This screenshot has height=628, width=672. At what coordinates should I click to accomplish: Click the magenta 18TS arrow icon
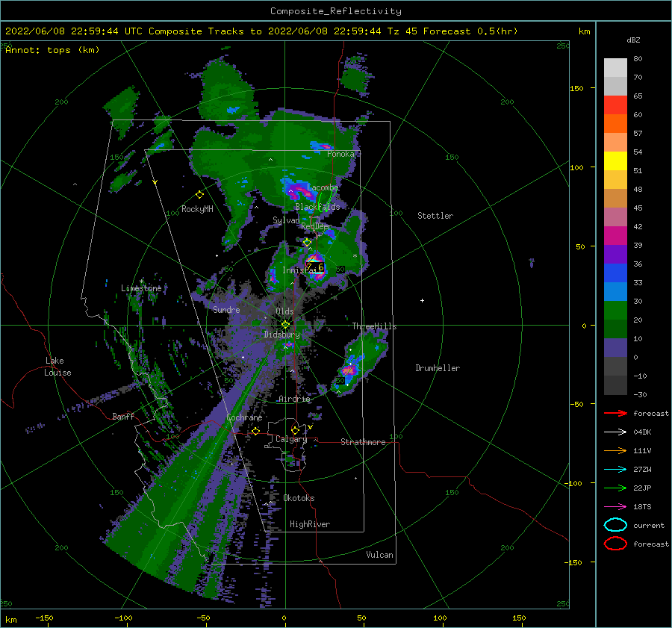[x=615, y=507]
